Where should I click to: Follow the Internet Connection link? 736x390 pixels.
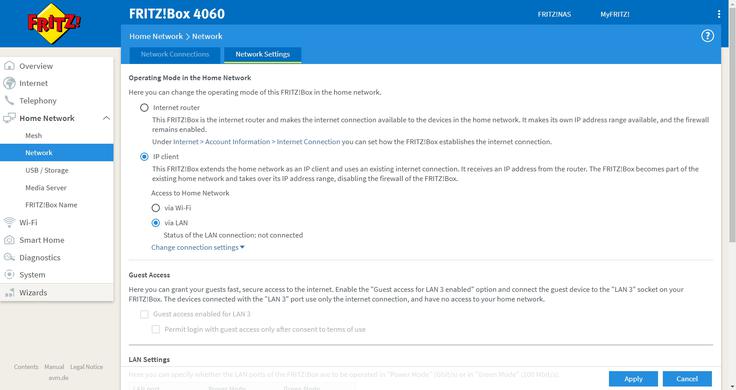(308, 142)
